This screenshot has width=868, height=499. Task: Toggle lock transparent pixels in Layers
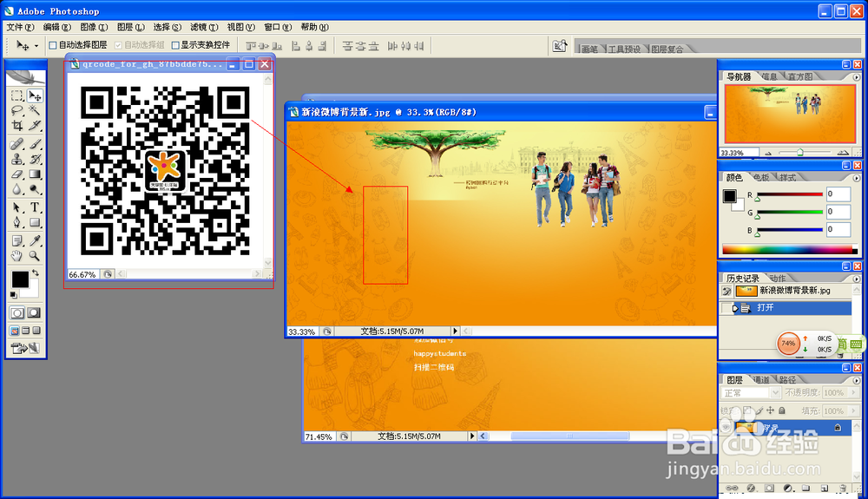(747, 410)
